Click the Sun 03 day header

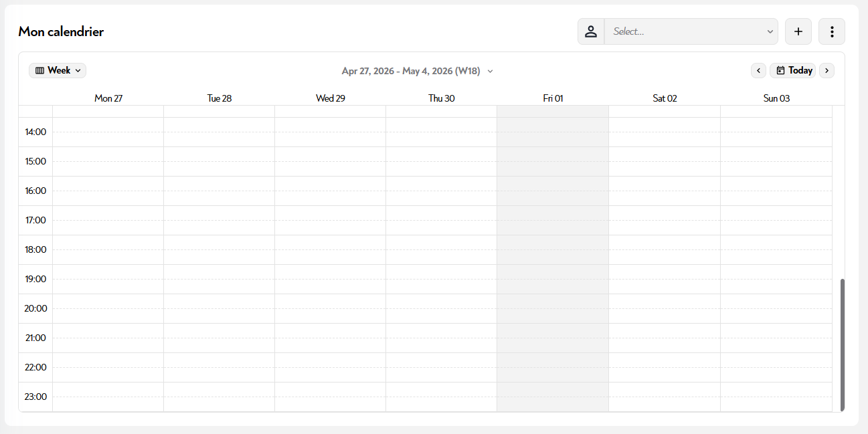coord(776,98)
